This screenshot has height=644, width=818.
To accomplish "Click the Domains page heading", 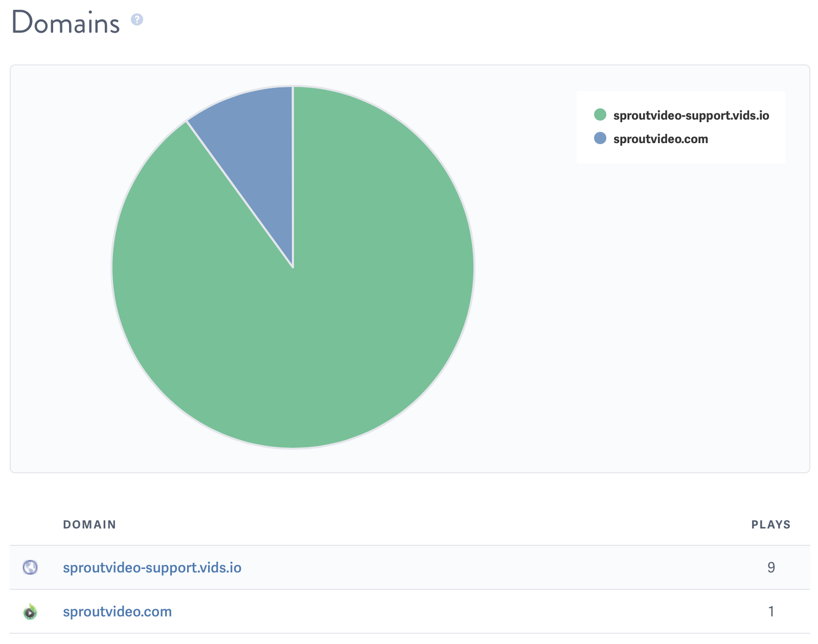I will [x=66, y=23].
